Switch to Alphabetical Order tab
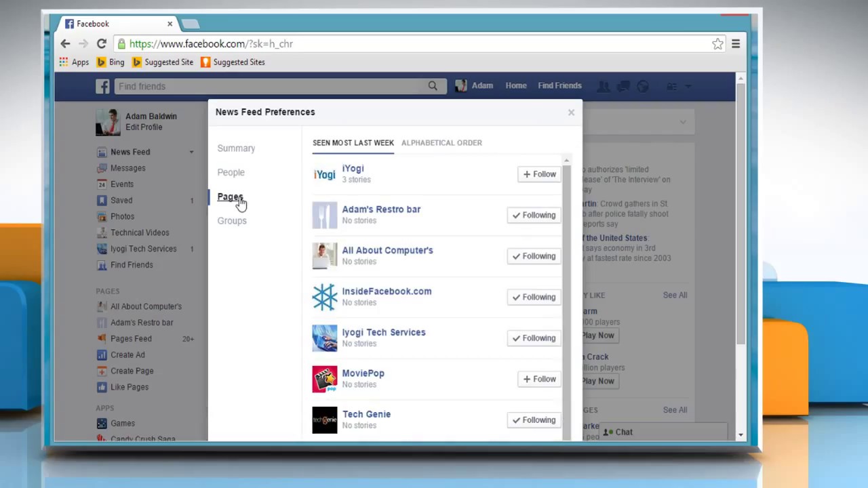Image resolution: width=868 pixels, height=488 pixels. click(441, 143)
